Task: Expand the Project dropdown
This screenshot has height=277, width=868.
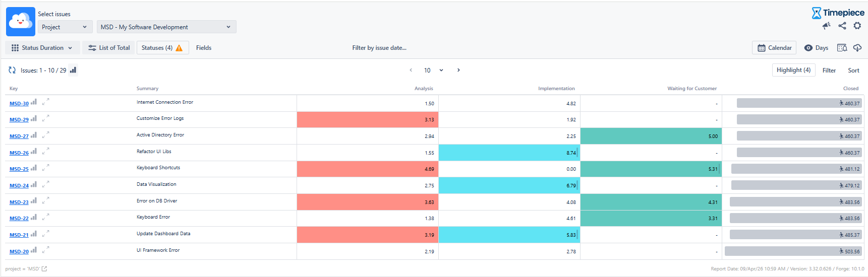Action: pyautogui.click(x=65, y=27)
